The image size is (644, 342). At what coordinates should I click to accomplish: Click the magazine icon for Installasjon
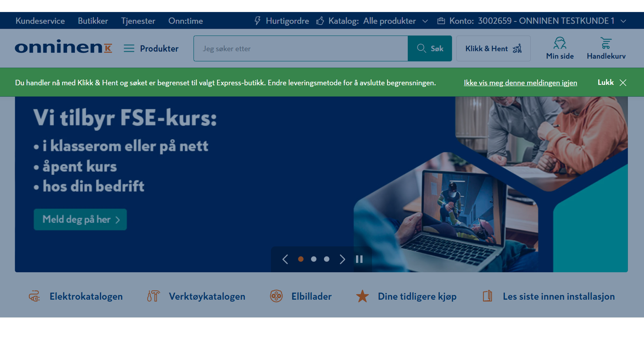487,296
